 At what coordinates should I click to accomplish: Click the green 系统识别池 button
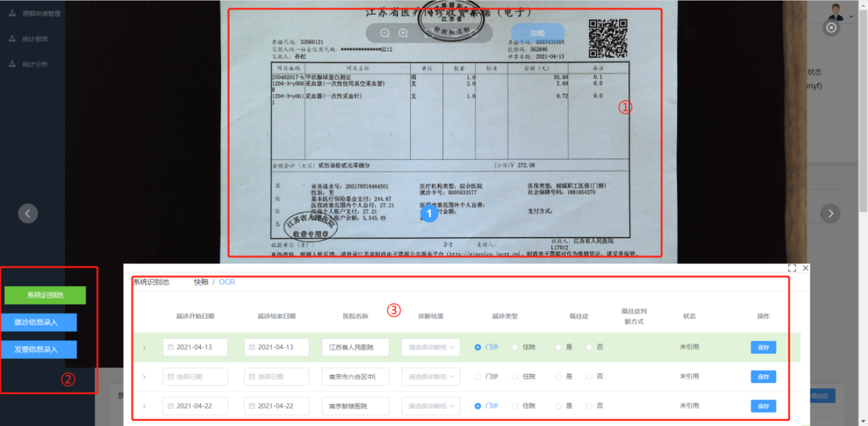tap(45, 295)
